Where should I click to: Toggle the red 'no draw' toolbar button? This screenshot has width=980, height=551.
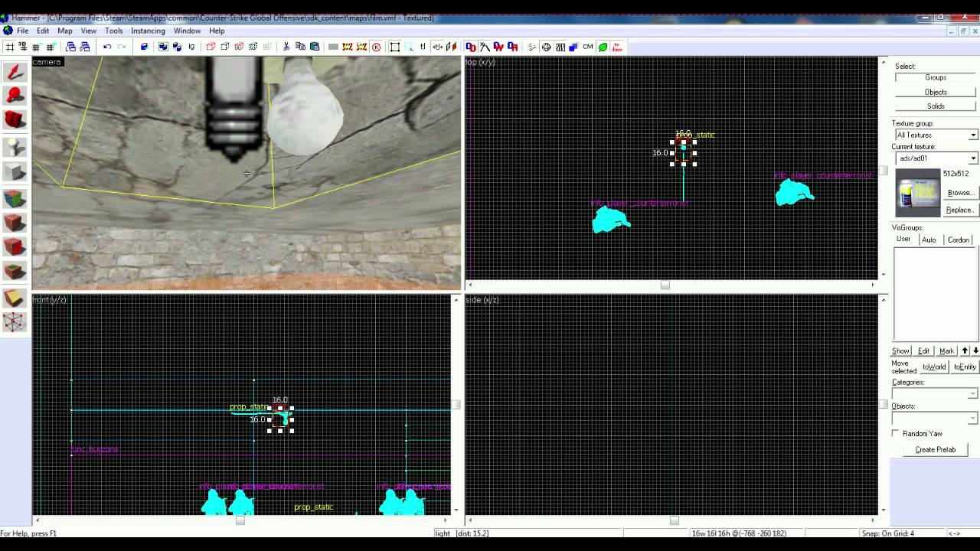(616, 47)
